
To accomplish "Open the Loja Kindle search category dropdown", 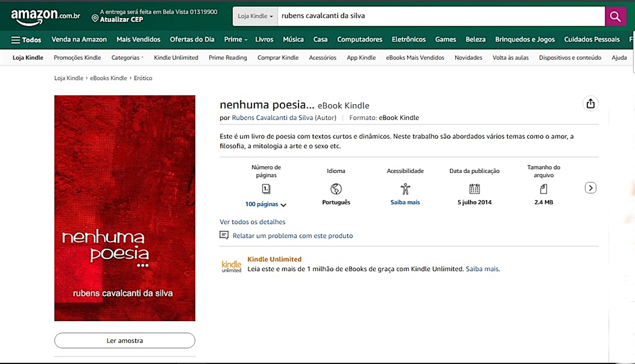I will pyautogui.click(x=256, y=16).
